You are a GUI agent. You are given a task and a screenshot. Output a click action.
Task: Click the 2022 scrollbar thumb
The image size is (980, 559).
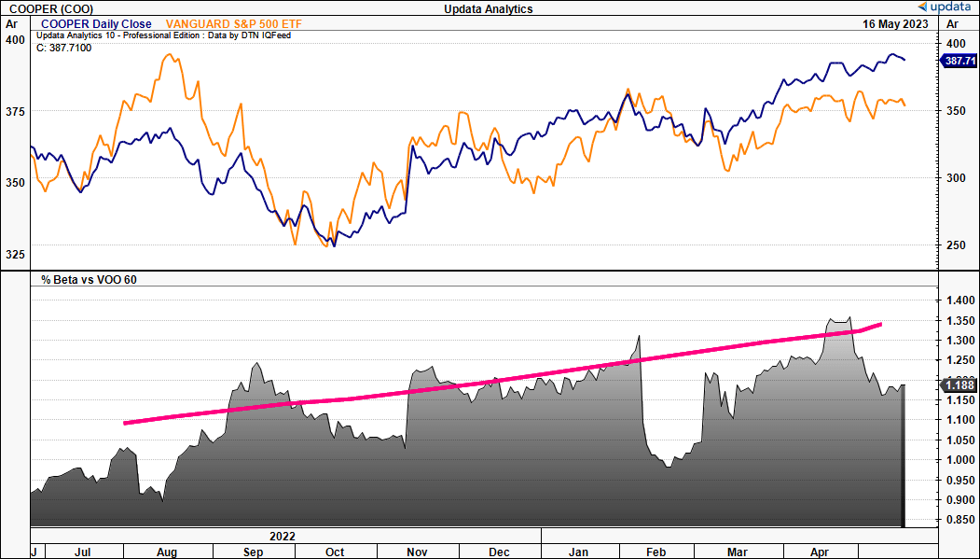(x=280, y=536)
